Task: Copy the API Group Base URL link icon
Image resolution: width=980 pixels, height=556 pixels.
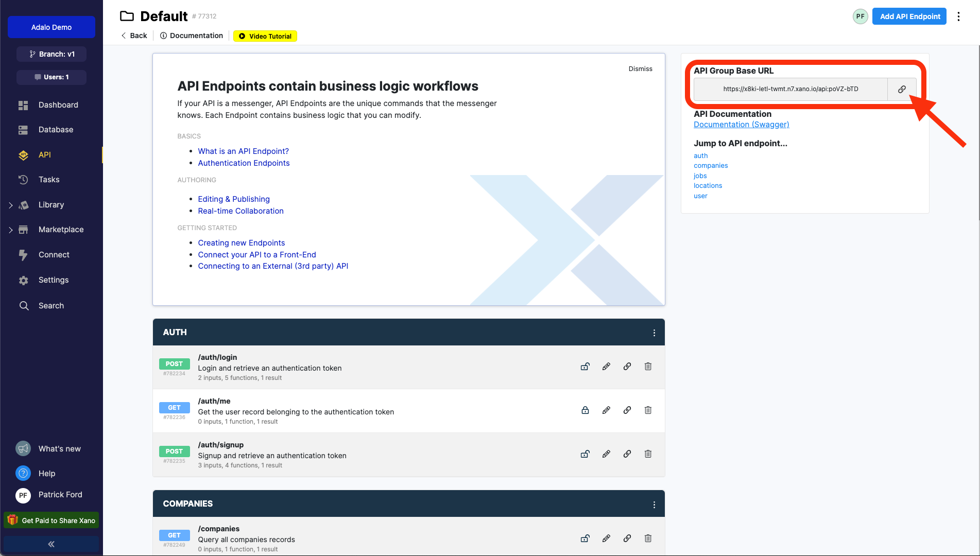Action: coord(902,89)
